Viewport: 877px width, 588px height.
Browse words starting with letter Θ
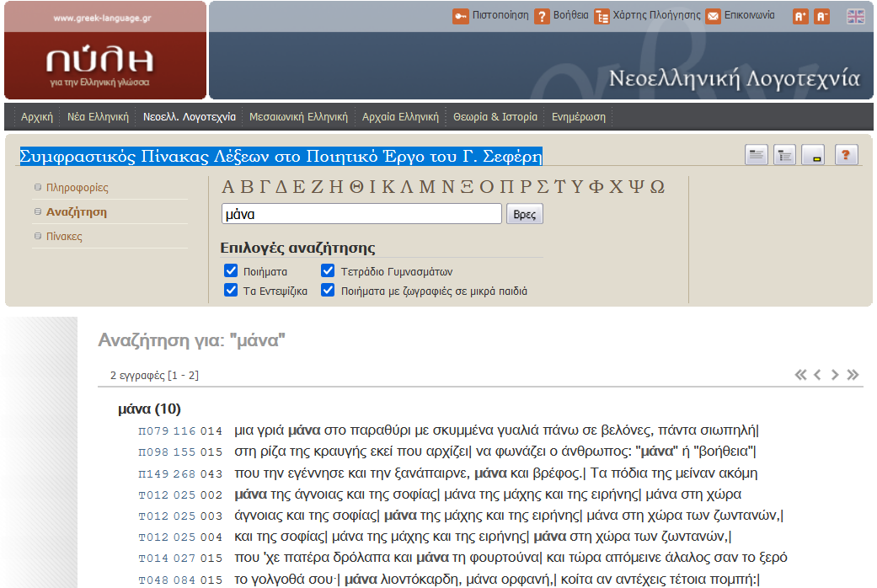click(356, 186)
